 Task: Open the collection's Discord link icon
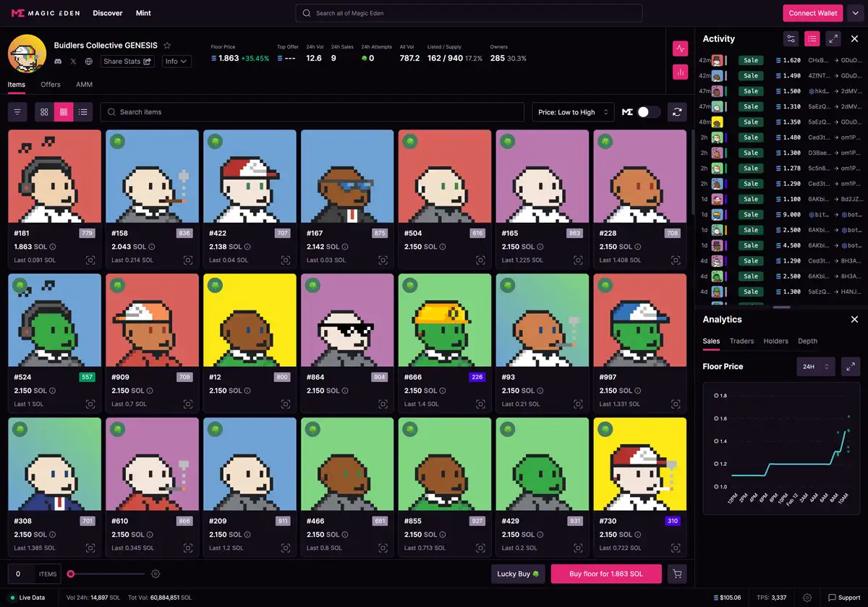tap(58, 61)
